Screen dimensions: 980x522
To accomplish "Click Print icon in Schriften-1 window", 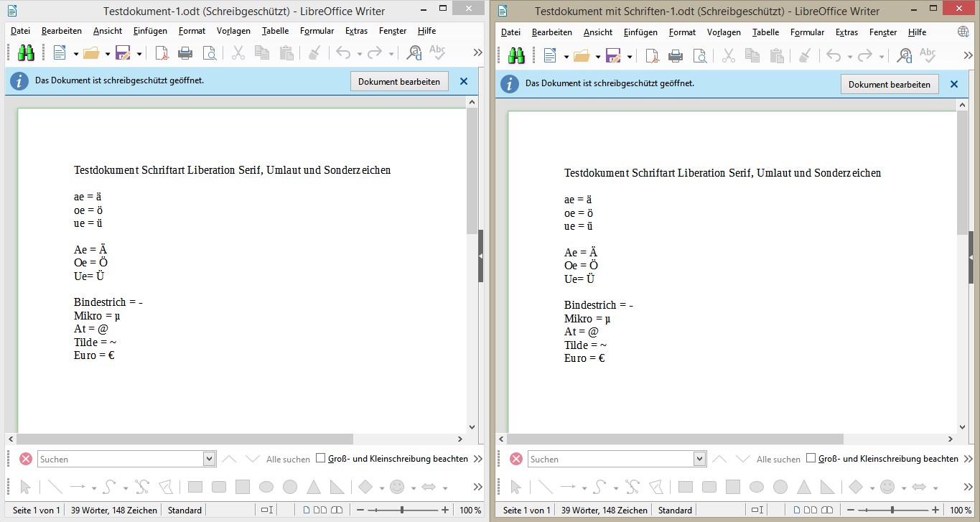I will [x=676, y=56].
